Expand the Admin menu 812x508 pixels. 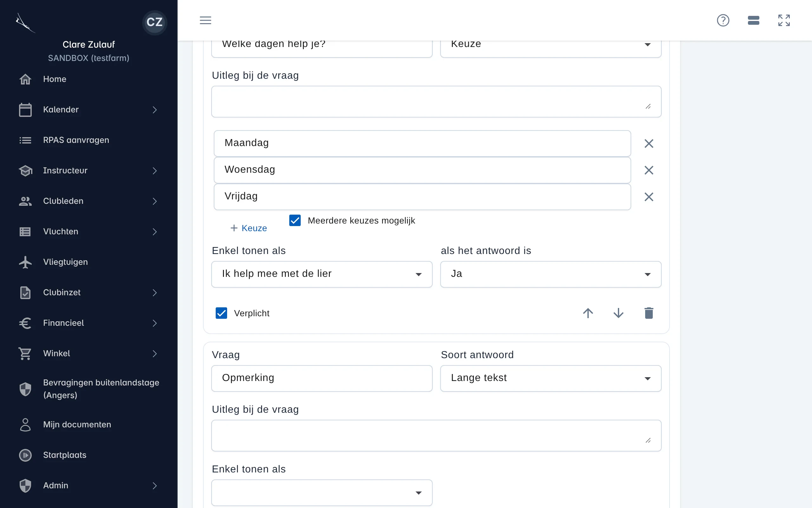click(88, 485)
